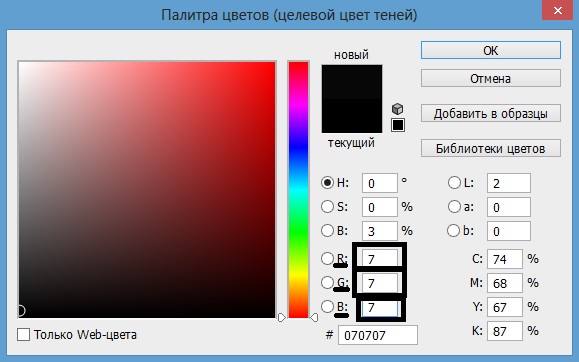Image resolution: width=579 pixels, height=362 pixels.
Task: Click the left hue slider arrow handle
Action: pyautogui.click(x=281, y=317)
